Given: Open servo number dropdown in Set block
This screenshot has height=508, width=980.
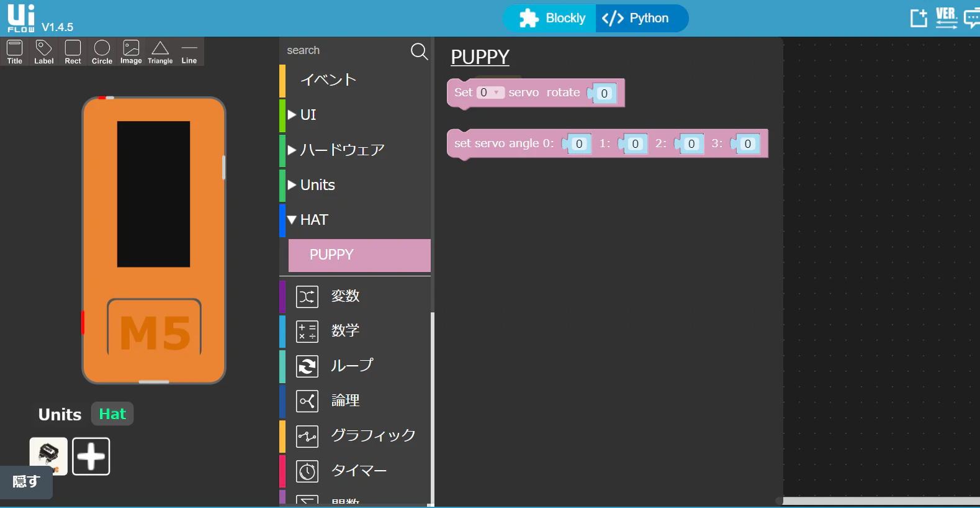Looking at the screenshot, I should pyautogui.click(x=490, y=93).
